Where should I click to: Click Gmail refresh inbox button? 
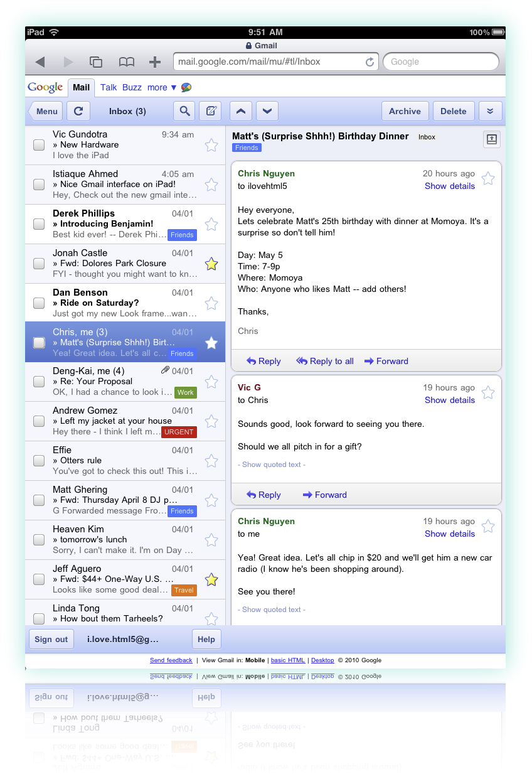click(78, 111)
